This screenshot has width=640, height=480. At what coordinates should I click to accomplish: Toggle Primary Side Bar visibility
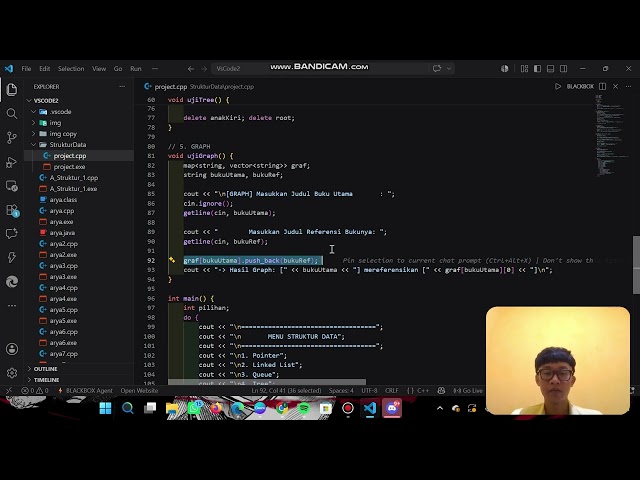(x=538, y=69)
